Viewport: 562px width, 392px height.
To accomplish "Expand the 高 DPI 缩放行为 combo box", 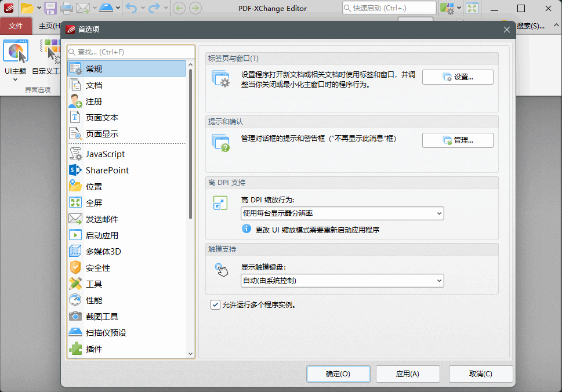I will (x=342, y=213).
